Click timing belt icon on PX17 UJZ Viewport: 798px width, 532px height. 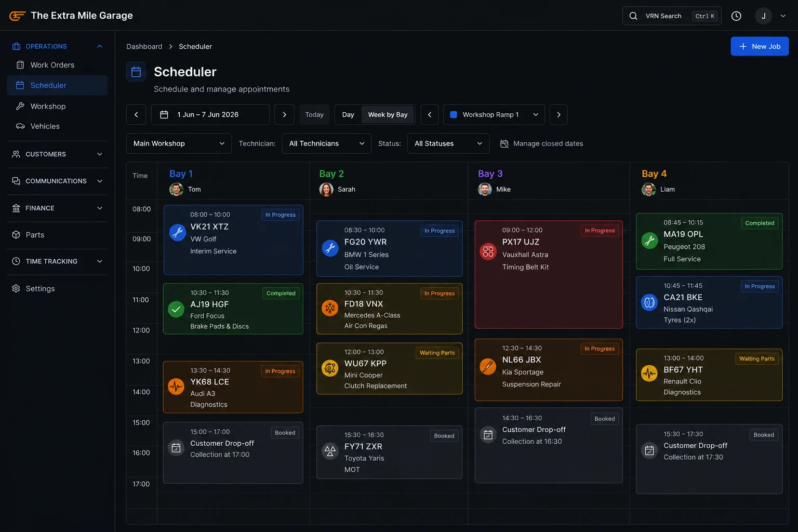(x=488, y=252)
